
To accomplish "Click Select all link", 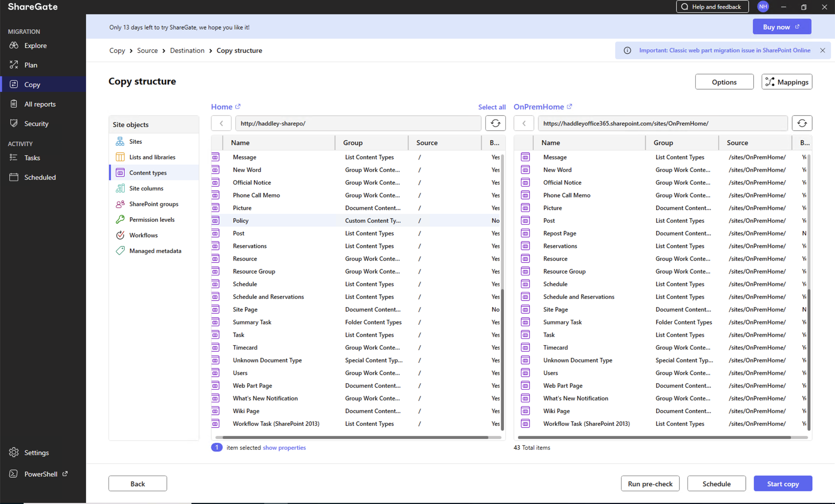I will tap(492, 107).
